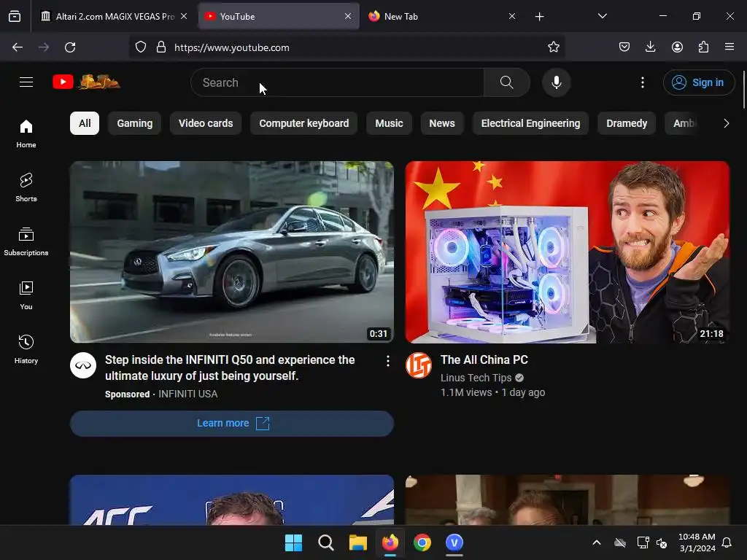Viewport: 747px width, 560px height.
Task: Click Learn more on INFINITI ad
Action: (232, 424)
